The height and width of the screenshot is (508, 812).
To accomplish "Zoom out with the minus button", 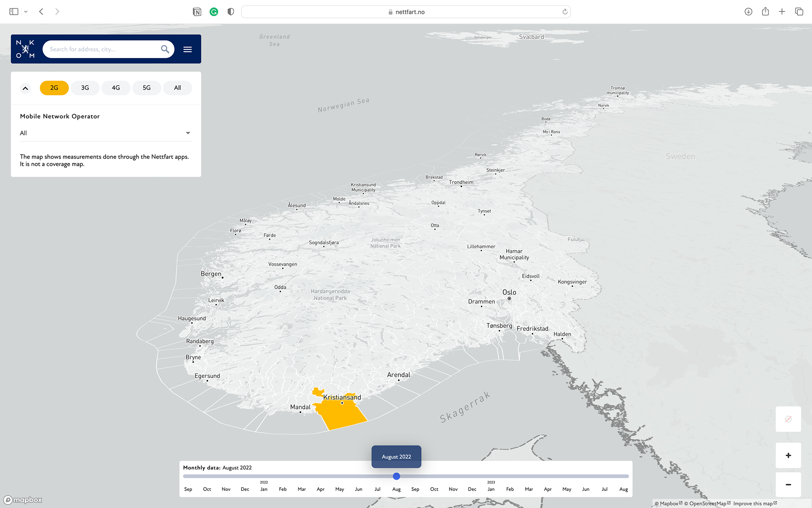I will click(x=788, y=484).
